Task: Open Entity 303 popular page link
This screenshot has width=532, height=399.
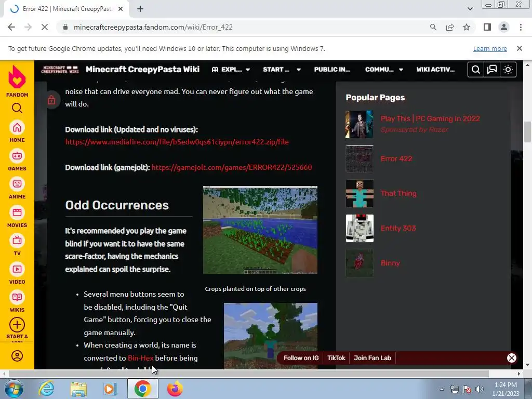Action: [x=398, y=228]
